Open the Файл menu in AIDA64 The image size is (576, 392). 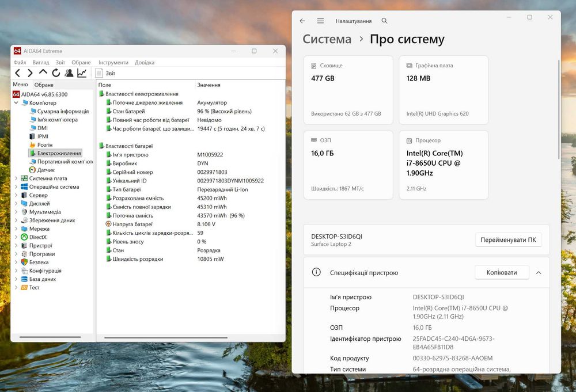pos(20,62)
